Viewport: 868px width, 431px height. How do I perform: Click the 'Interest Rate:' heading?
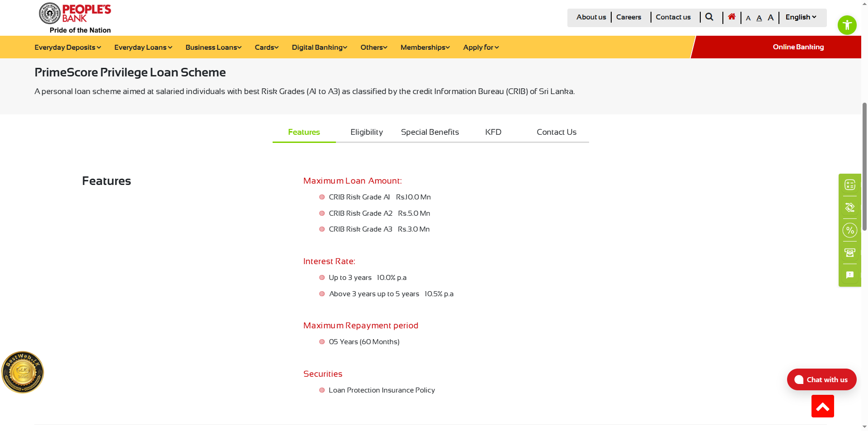(329, 261)
